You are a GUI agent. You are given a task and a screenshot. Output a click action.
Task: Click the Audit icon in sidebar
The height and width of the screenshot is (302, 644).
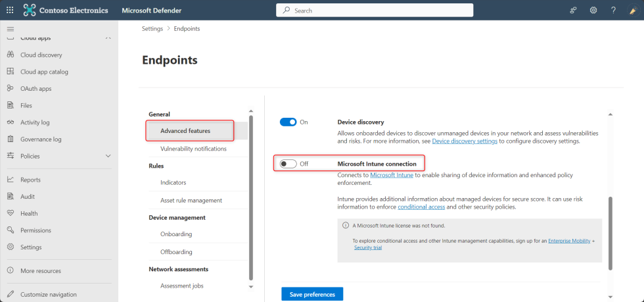coord(11,197)
